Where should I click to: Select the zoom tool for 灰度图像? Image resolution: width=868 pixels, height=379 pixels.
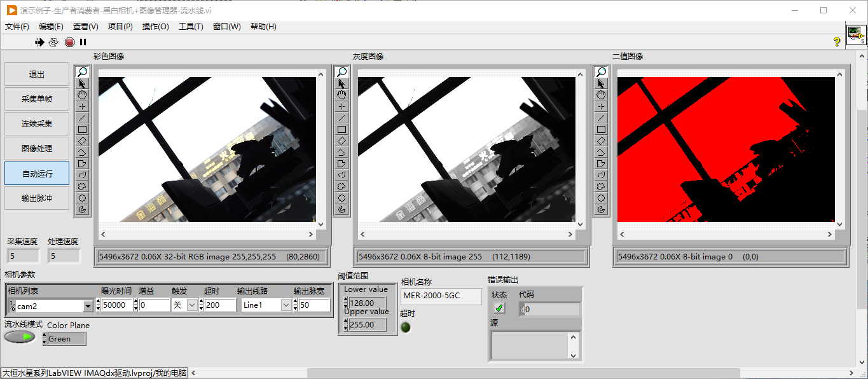(342, 72)
